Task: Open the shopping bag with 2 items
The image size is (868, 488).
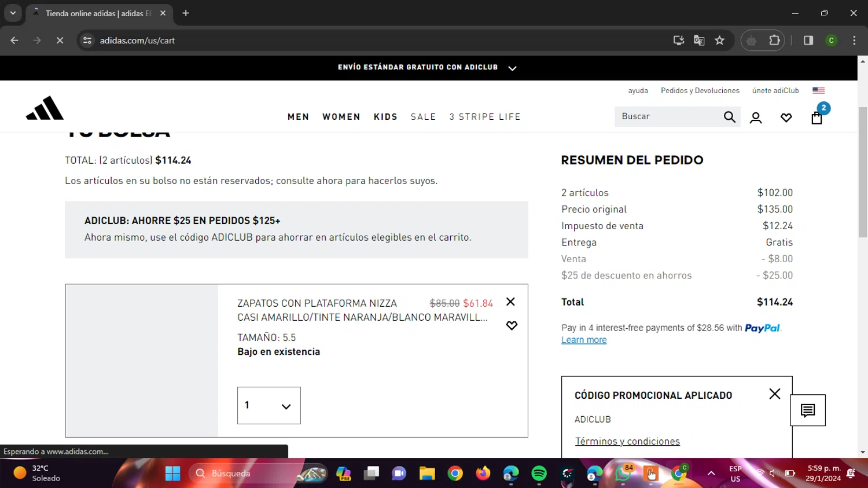Action: coord(817,118)
